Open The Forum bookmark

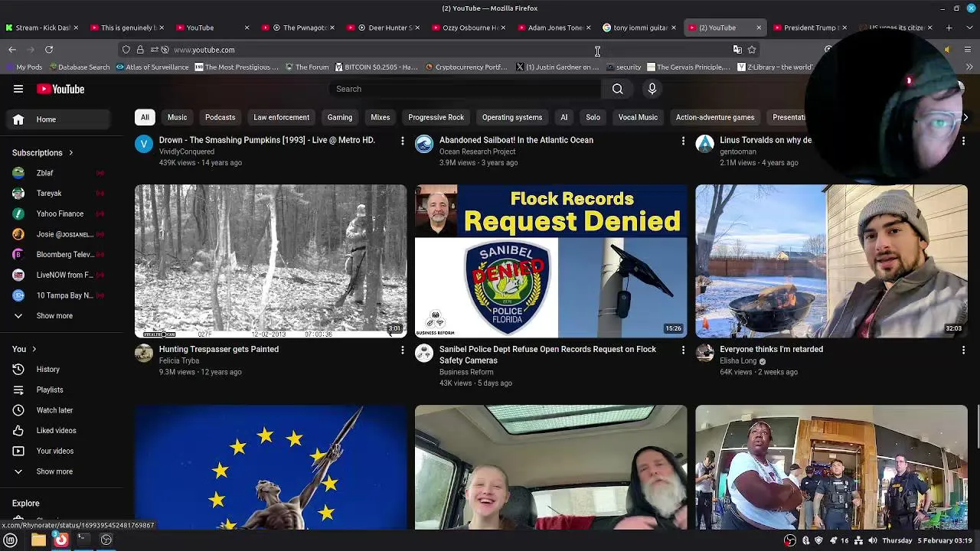point(307,67)
